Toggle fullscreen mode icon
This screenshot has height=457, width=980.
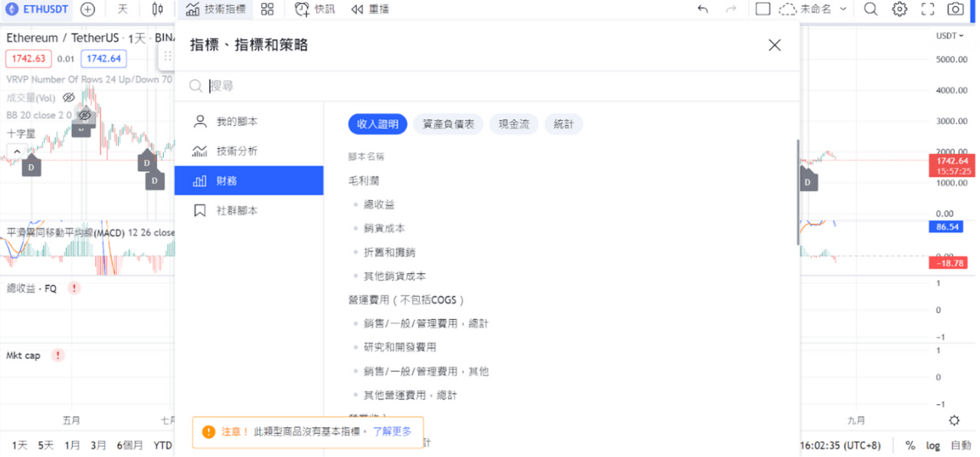pyautogui.click(x=928, y=9)
